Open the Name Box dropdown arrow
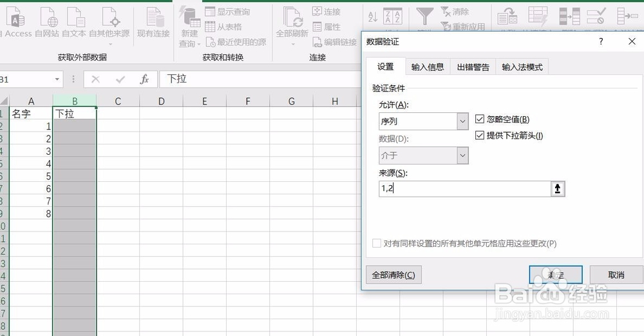The width and height of the screenshot is (644, 336). [57, 79]
